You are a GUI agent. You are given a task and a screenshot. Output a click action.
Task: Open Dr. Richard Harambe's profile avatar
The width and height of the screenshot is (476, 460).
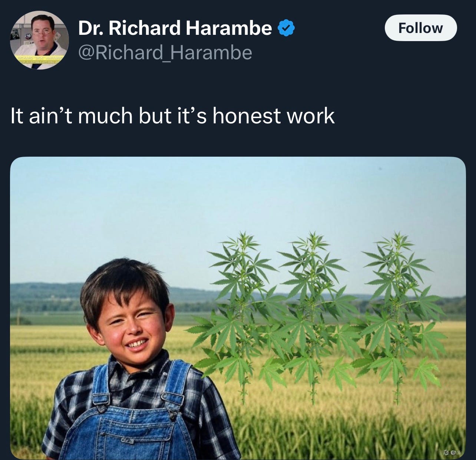[x=40, y=40]
